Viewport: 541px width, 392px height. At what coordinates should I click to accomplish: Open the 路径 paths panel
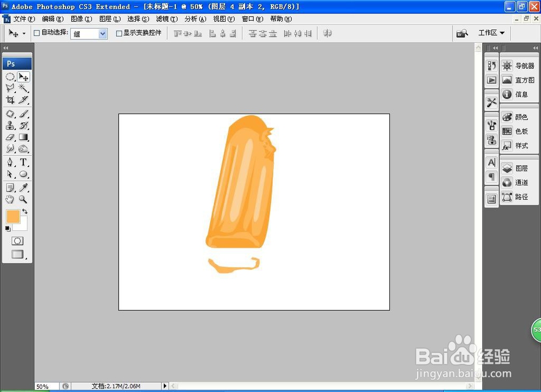point(519,196)
